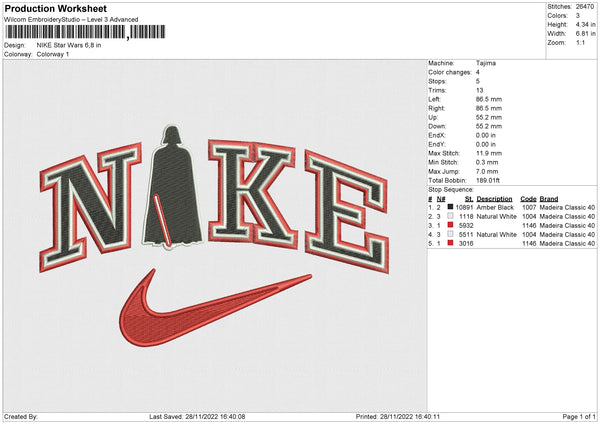Click the embroidered letter N in the design
This screenshot has height=424, width=600.
[x=90, y=207]
